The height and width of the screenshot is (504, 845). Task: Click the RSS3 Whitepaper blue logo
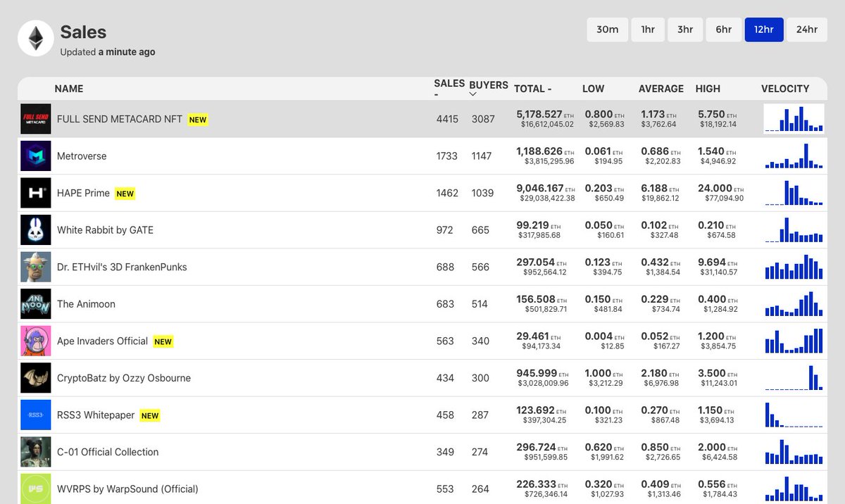click(x=36, y=415)
